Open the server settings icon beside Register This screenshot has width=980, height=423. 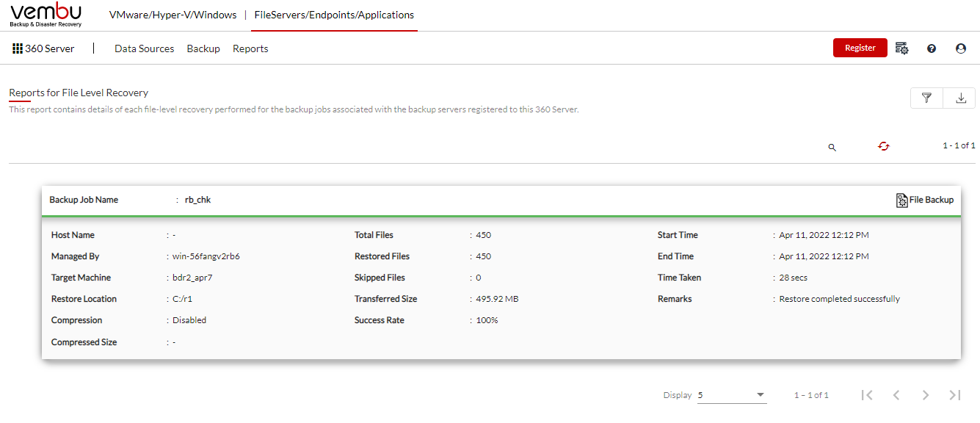click(x=902, y=48)
